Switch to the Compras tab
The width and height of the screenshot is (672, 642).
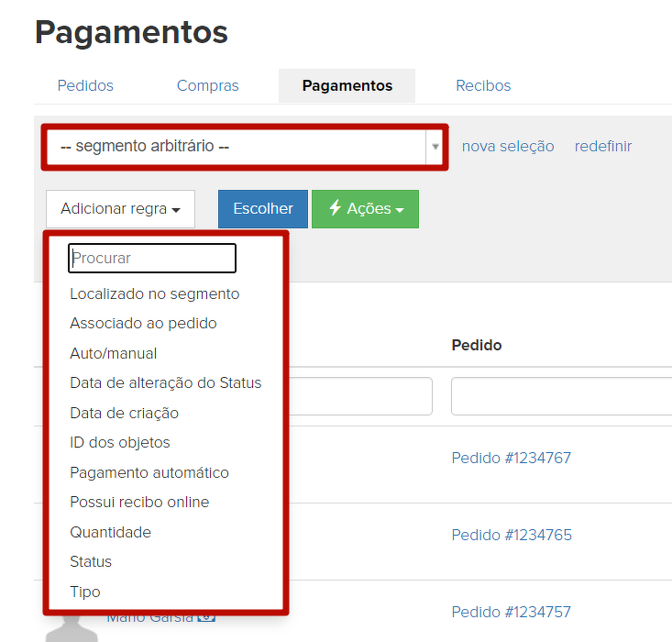(207, 85)
